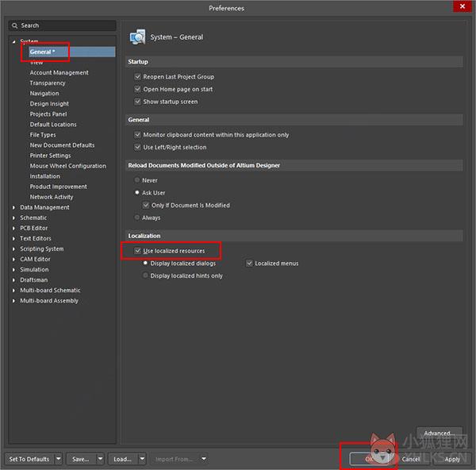This screenshot has width=476, height=470.
Task: Open Set To Defaults dropdown arrow
Action: [x=59, y=459]
